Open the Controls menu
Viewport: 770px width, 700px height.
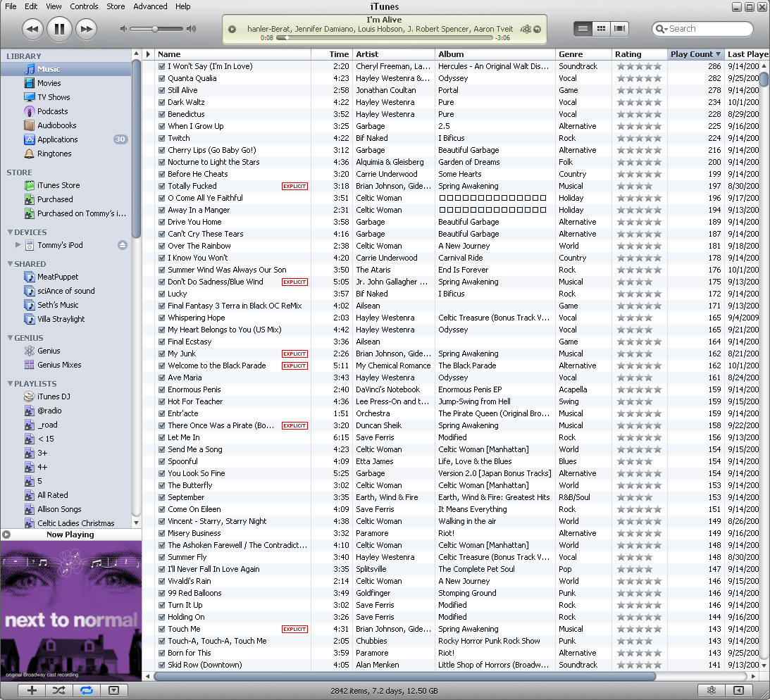pyautogui.click(x=84, y=6)
